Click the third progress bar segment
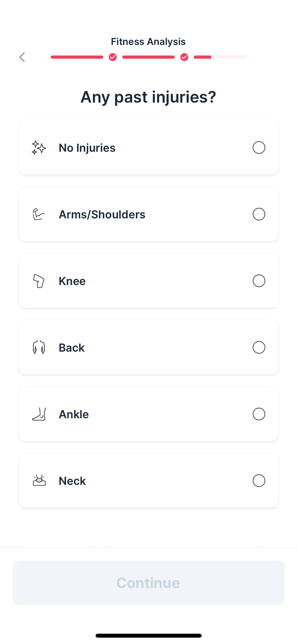Viewport: 297px width, 644px height. pyautogui.click(x=220, y=57)
